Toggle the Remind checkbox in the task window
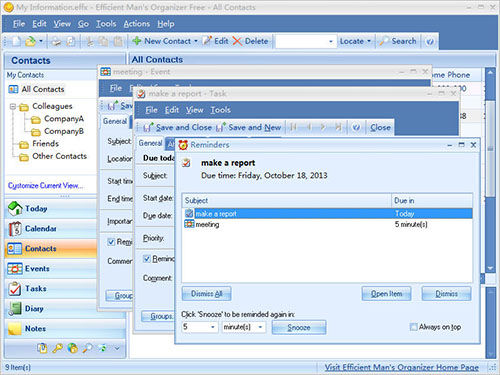Screen dimensions: 500x375 coord(146,259)
